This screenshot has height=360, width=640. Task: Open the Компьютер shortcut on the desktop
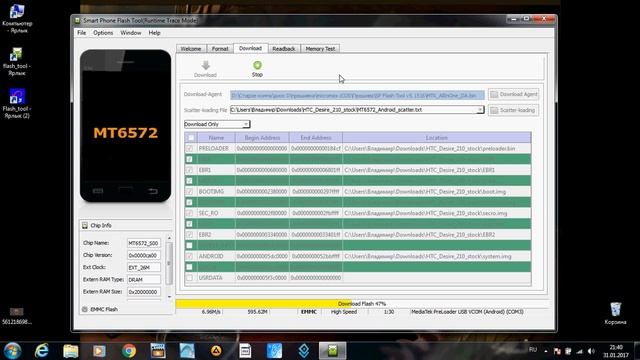pyautogui.click(x=17, y=18)
